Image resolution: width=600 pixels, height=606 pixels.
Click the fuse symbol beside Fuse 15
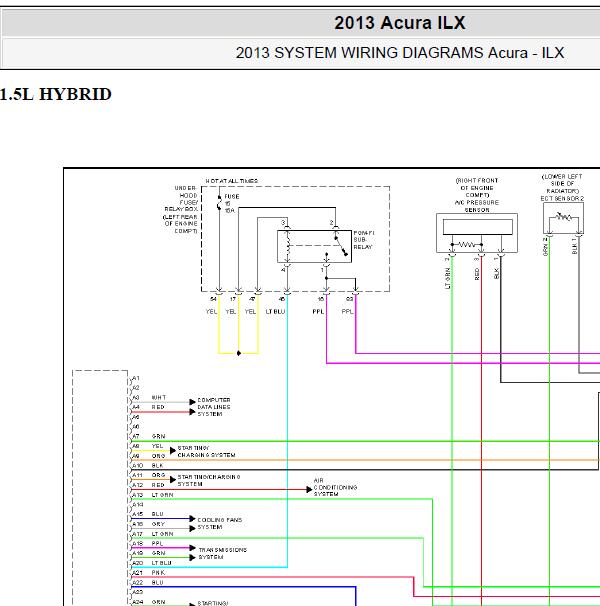[x=219, y=204]
